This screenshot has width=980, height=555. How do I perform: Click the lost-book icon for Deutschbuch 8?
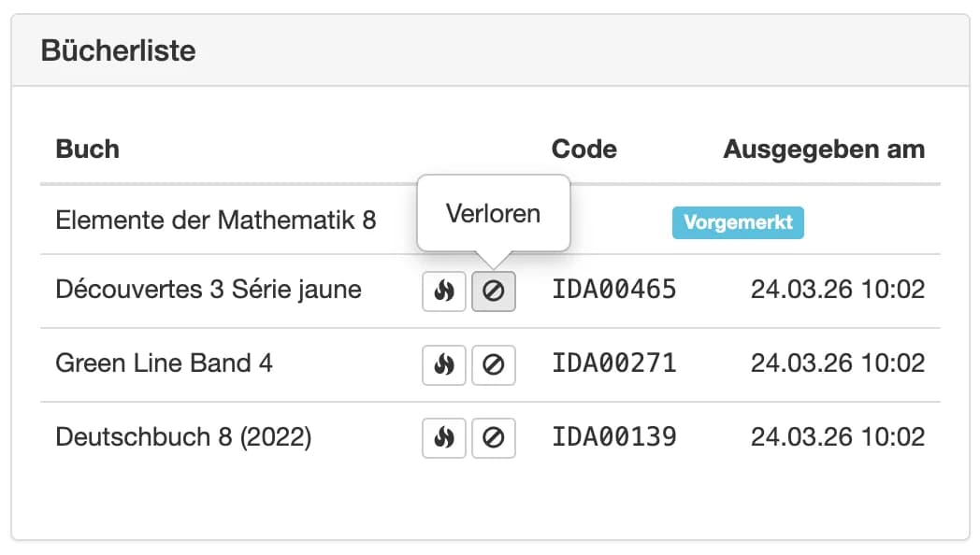click(x=494, y=437)
